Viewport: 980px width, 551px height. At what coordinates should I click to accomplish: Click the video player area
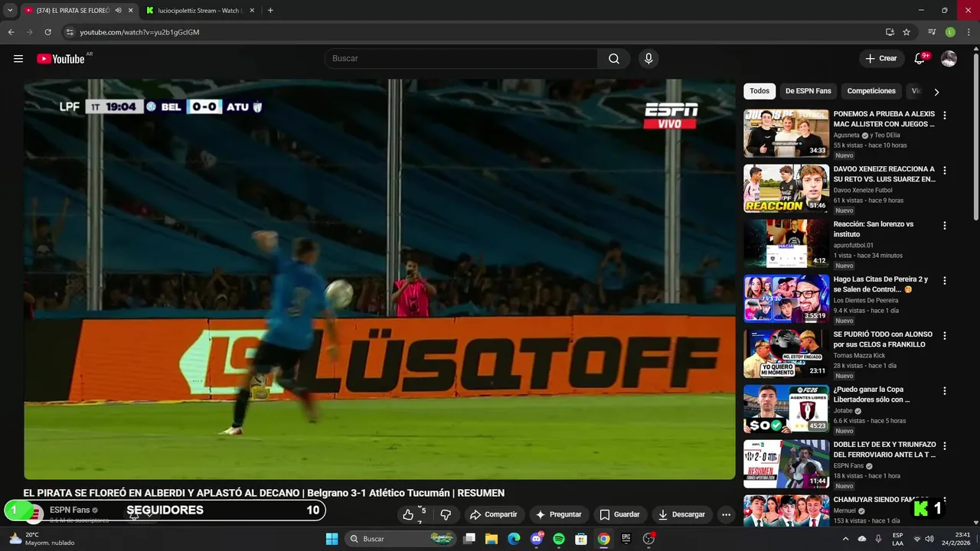click(x=379, y=279)
